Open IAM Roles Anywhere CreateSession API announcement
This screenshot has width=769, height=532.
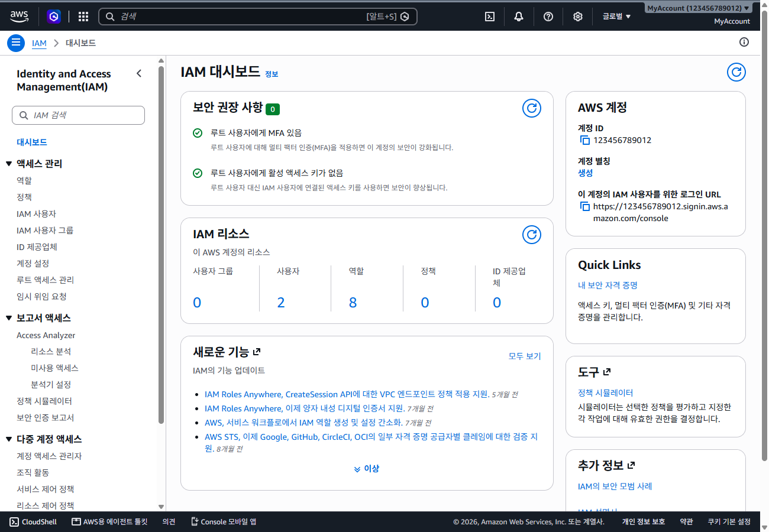point(347,394)
